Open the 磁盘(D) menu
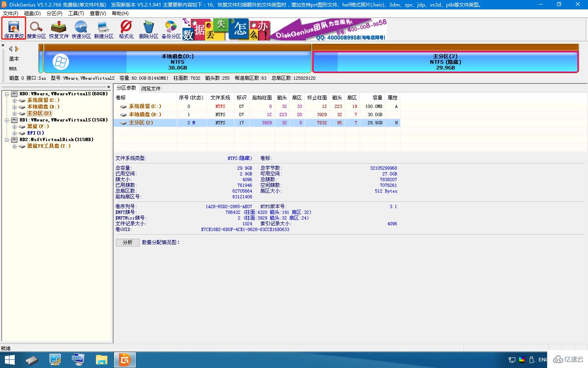This screenshot has width=588, height=368. (x=32, y=13)
